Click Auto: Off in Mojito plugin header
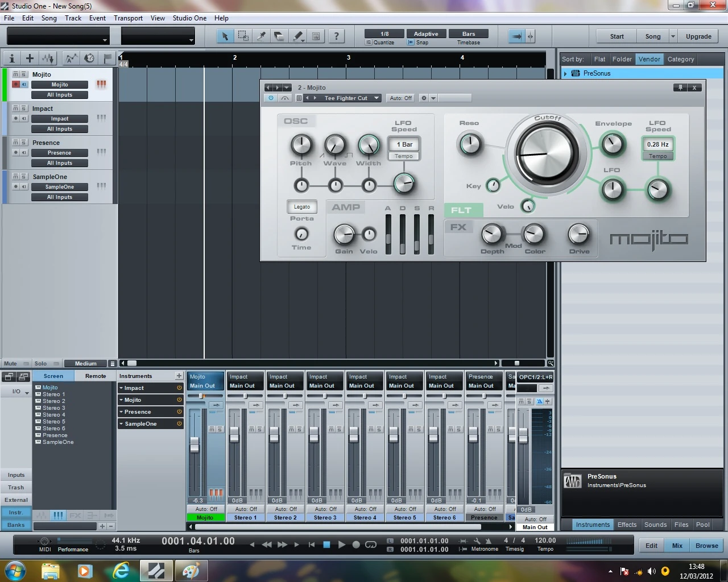The height and width of the screenshot is (582, 728). (401, 98)
